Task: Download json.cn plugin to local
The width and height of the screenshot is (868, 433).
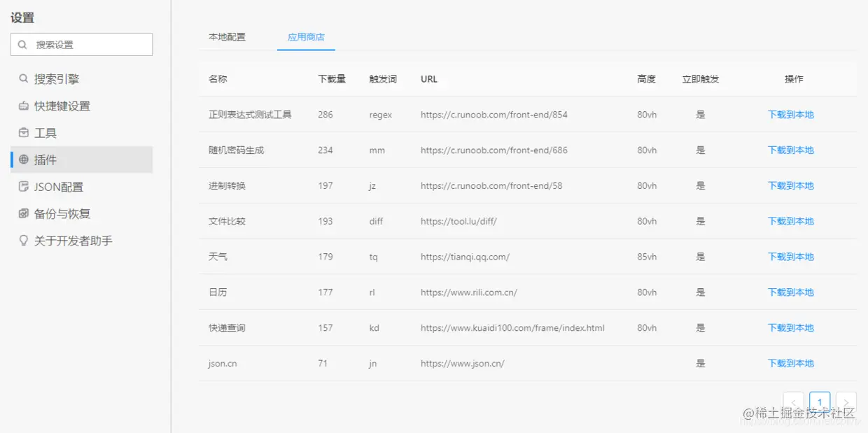Action: (791, 364)
